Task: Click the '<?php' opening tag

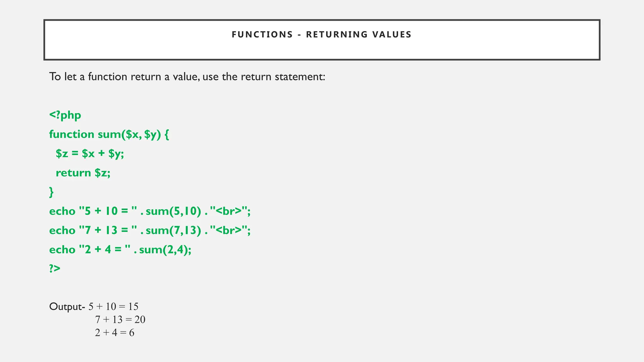Action: [x=65, y=115]
